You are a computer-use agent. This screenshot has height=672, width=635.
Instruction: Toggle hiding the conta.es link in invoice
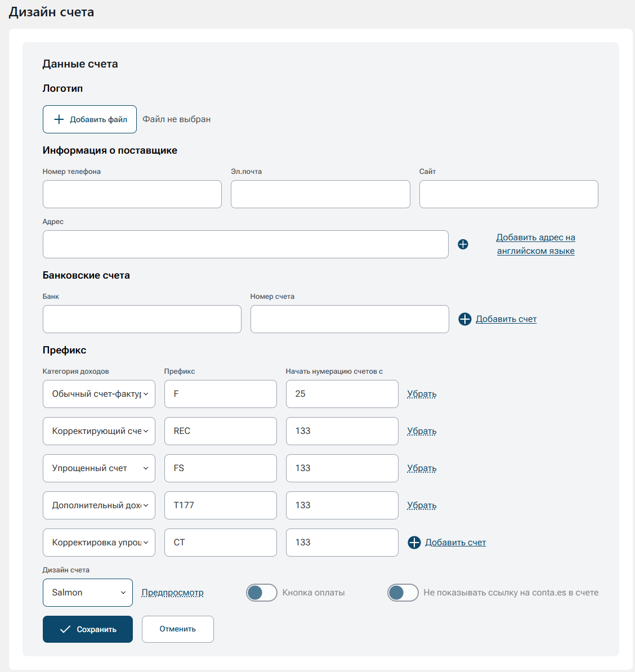pos(403,593)
